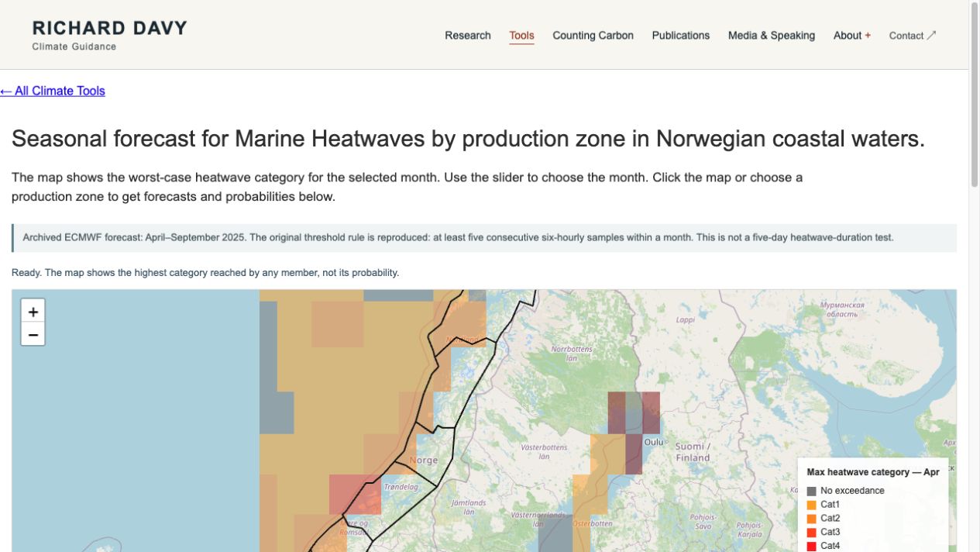Image resolution: width=980 pixels, height=552 pixels.
Task: Click the Västerbottens län map label
Action: 544,452
